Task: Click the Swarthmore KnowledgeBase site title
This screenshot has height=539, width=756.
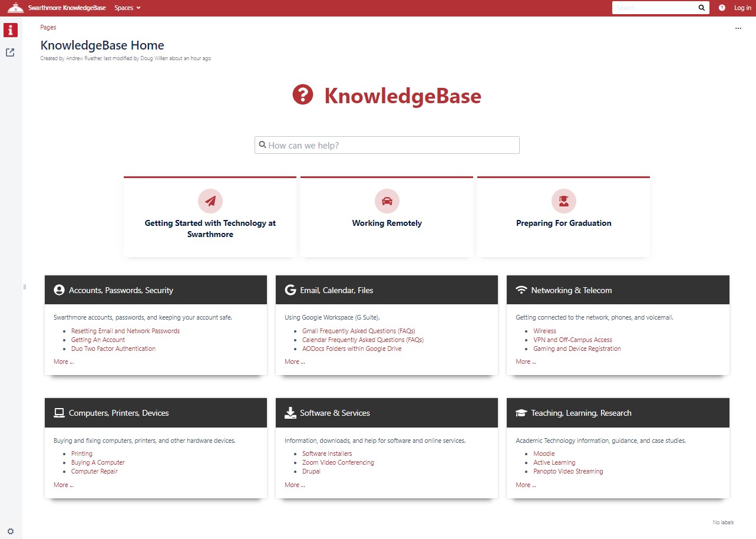Action: click(67, 8)
